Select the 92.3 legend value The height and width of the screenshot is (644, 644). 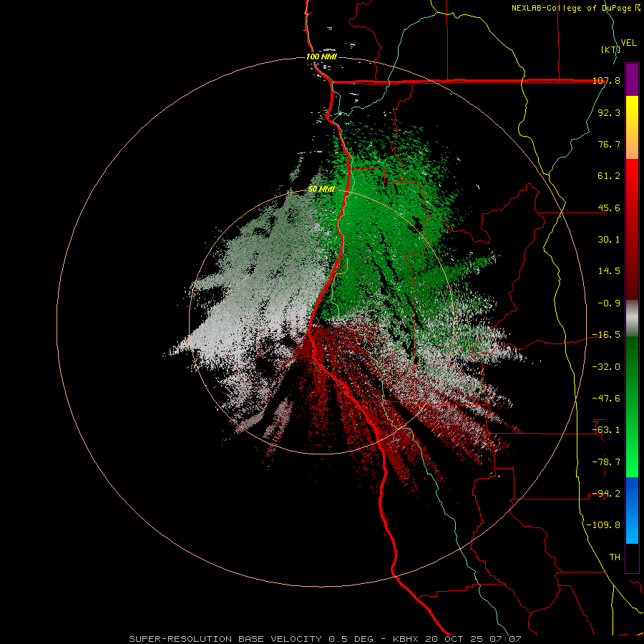609,112
